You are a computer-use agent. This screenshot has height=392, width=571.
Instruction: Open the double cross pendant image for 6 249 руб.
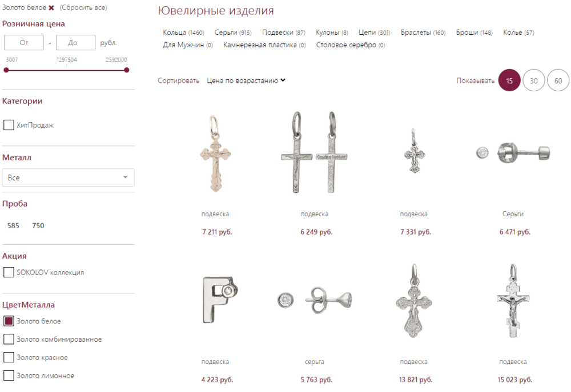314,152
